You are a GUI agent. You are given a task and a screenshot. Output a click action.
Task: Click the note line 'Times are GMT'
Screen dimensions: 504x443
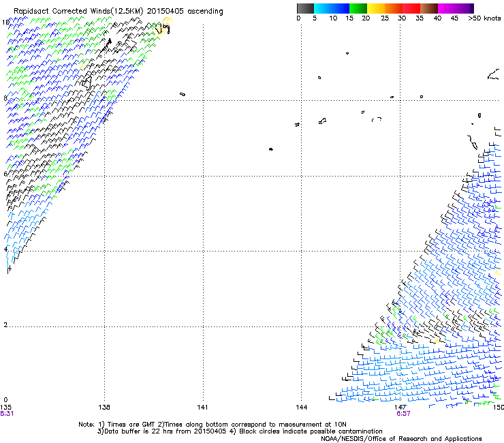point(131,425)
